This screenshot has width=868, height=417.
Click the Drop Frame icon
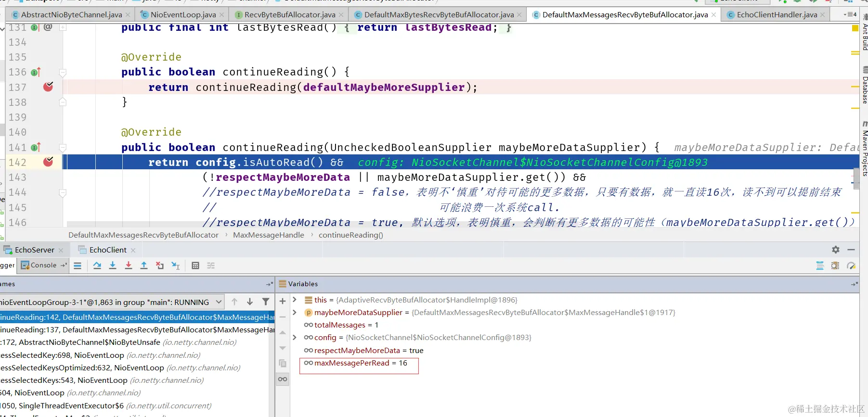point(160,265)
